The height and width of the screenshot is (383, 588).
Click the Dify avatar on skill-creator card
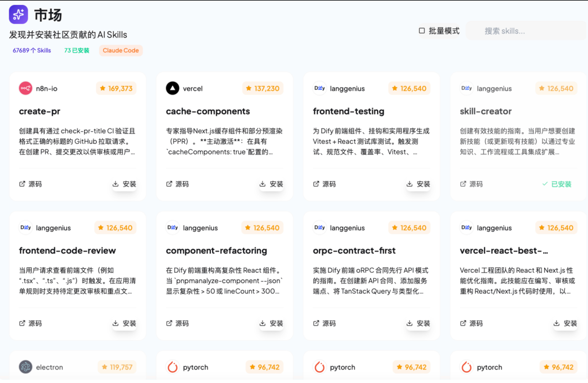point(467,89)
